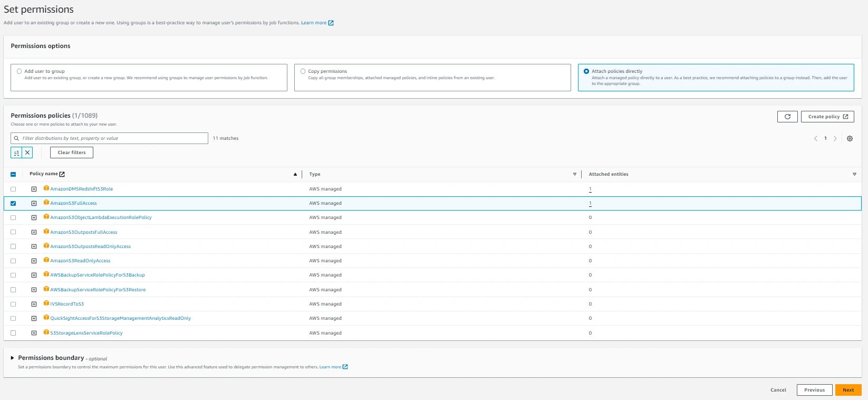868x400 pixels.
Task: Expand AmazonDMSRedshiftS3Role policy details
Action: (x=34, y=189)
